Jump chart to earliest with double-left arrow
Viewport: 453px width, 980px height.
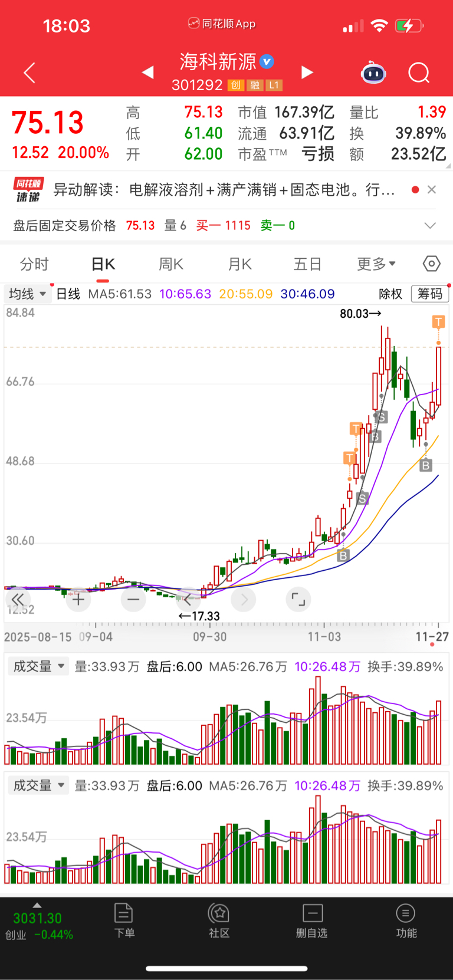(17, 600)
